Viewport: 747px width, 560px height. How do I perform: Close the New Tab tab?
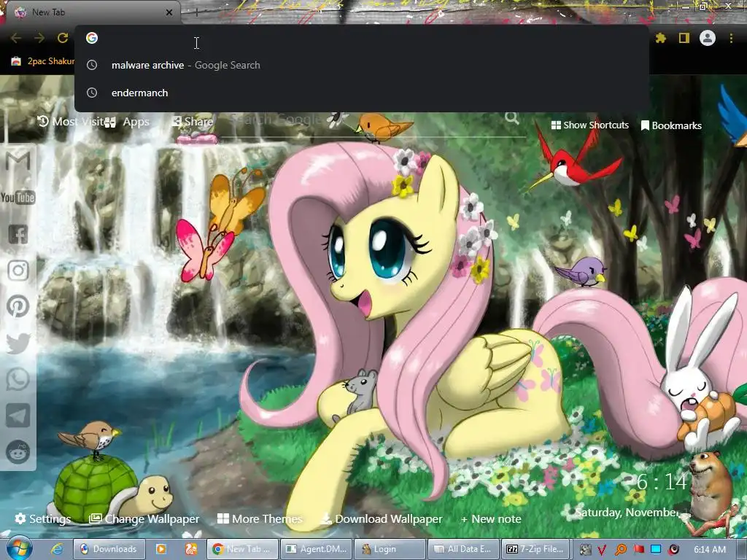tap(169, 12)
